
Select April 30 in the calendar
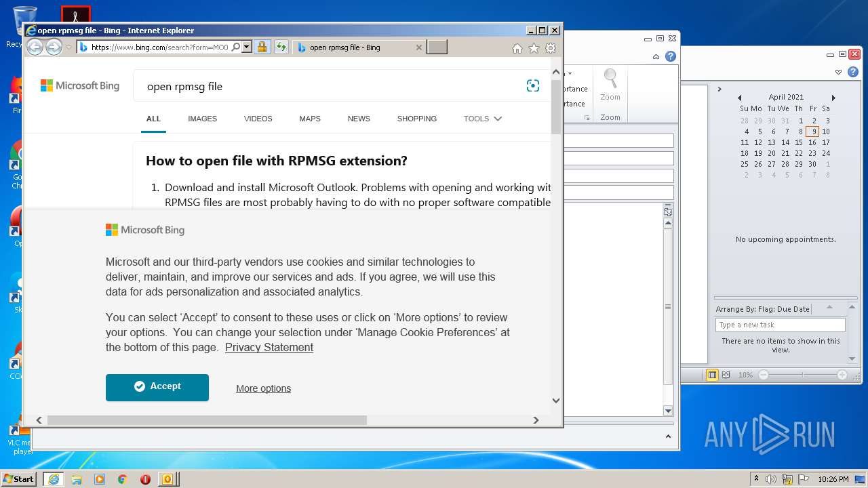(x=812, y=164)
